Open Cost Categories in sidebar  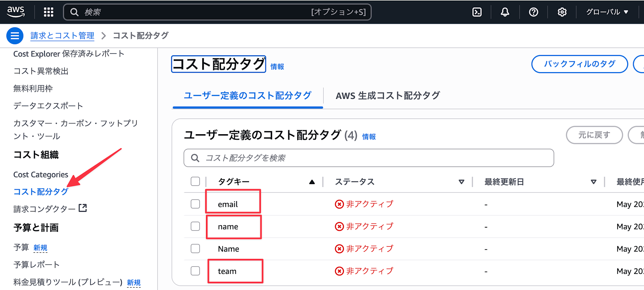coord(41,175)
